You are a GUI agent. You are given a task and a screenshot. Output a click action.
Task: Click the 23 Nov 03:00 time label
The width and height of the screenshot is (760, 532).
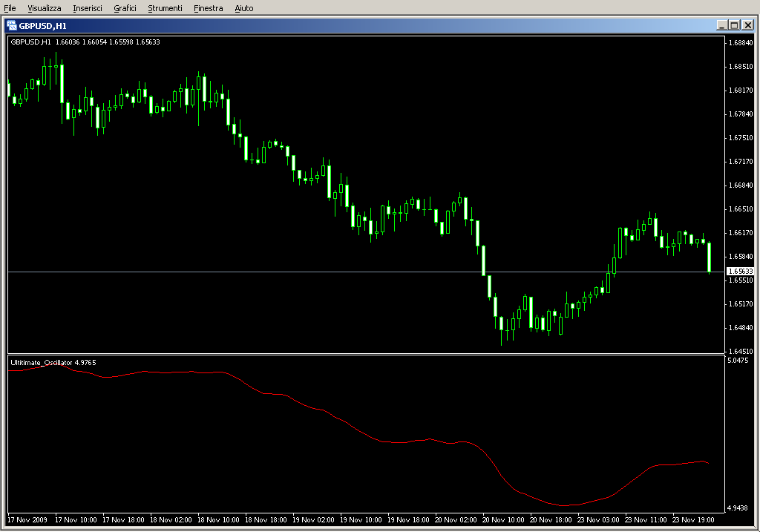tap(598, 520)
